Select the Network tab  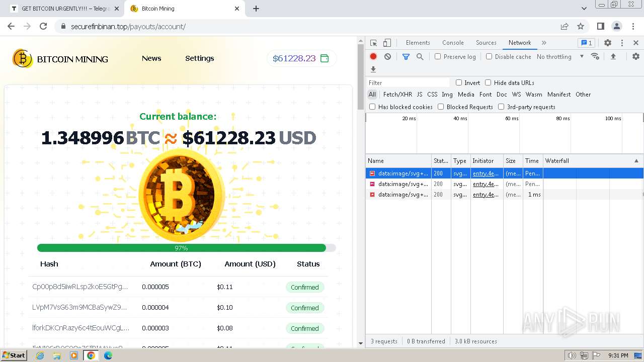(x=520, y=43)
